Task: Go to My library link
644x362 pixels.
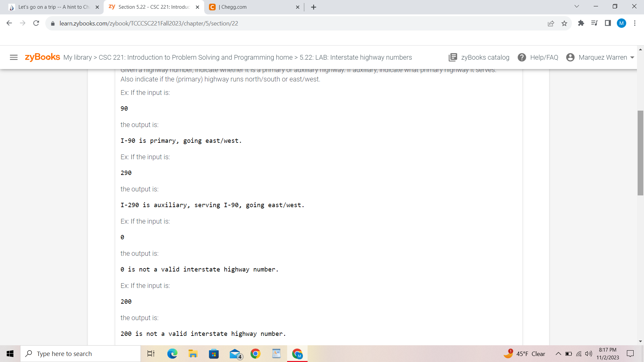Action: [77, 57]
